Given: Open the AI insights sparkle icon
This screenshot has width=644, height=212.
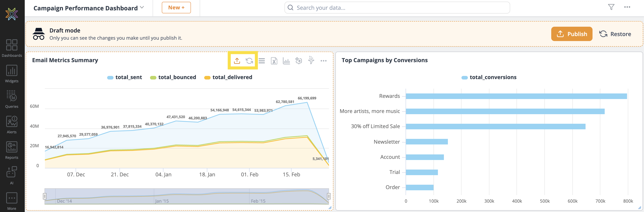Looking at the screenshot, I should coord(298,61).
